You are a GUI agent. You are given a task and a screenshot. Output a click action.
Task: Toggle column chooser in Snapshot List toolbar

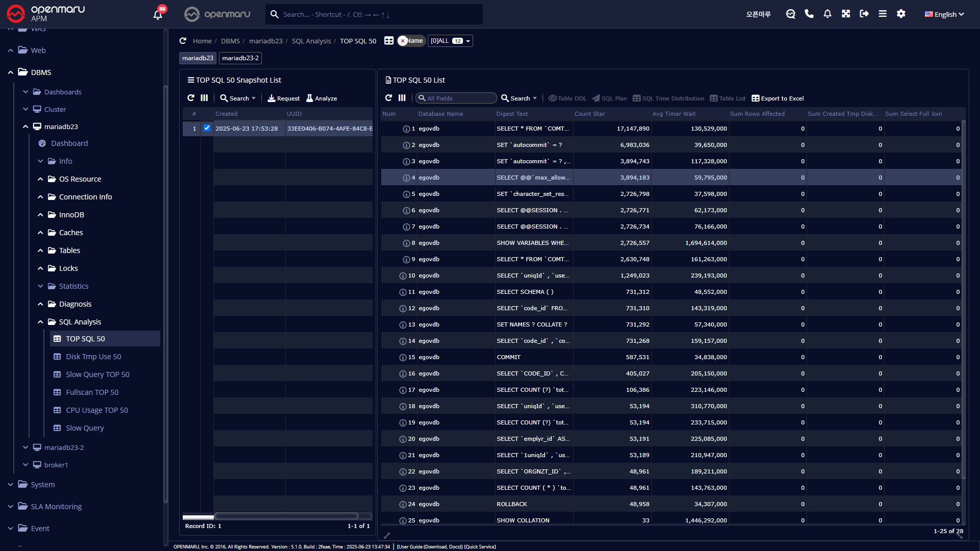[x=204, y=98]
